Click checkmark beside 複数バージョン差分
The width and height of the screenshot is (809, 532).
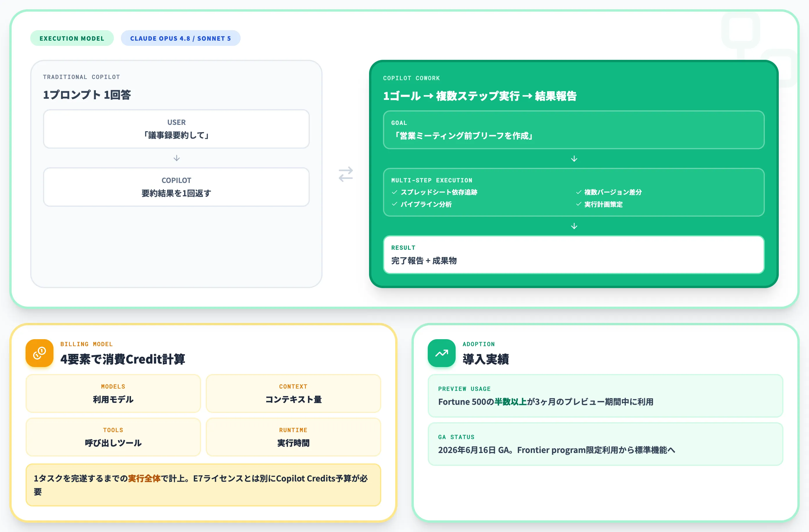[579, 192]
